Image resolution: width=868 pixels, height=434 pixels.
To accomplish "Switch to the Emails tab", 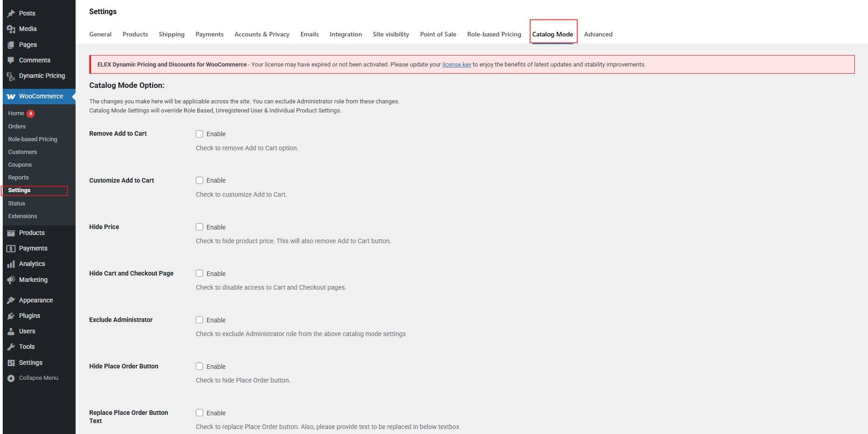I will point(310,34).
